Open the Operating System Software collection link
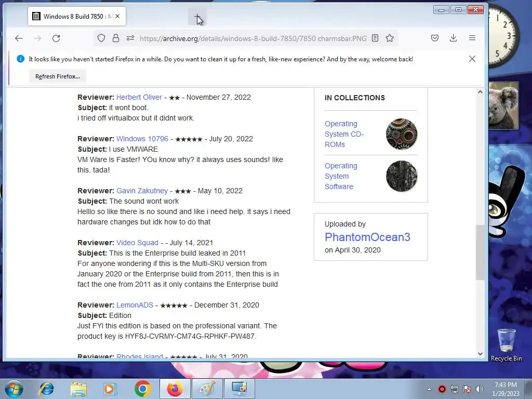 [x=341, y=176]
